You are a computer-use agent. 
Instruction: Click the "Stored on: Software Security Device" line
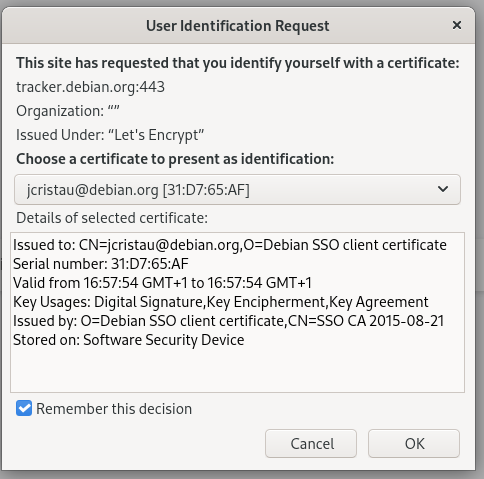pyautogui.click(x=129, y=340)
